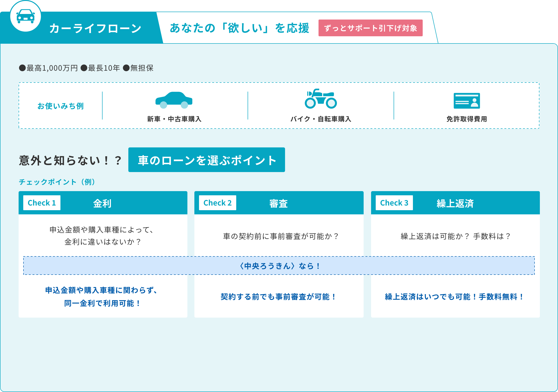Screen dimensions: 558x392
Task: Click バイク・自転車購入 label
Action: pyautogui.click(x=321, y=119)
